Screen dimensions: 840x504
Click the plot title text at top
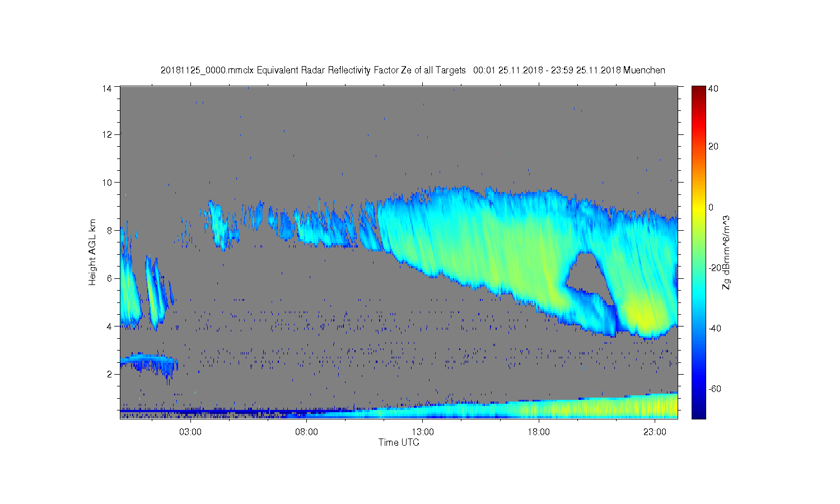[413, 70]
